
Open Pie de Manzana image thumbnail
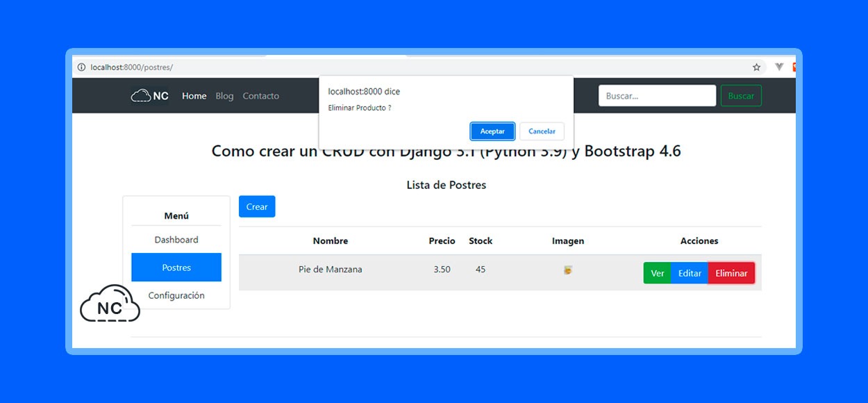568,270
